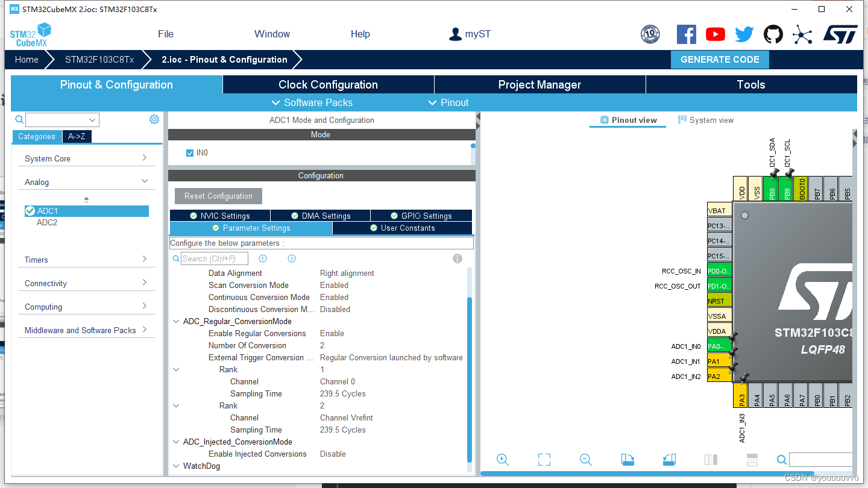Switch to System view
The height and width of the screenshot is (488, 868).
[706, 120]
